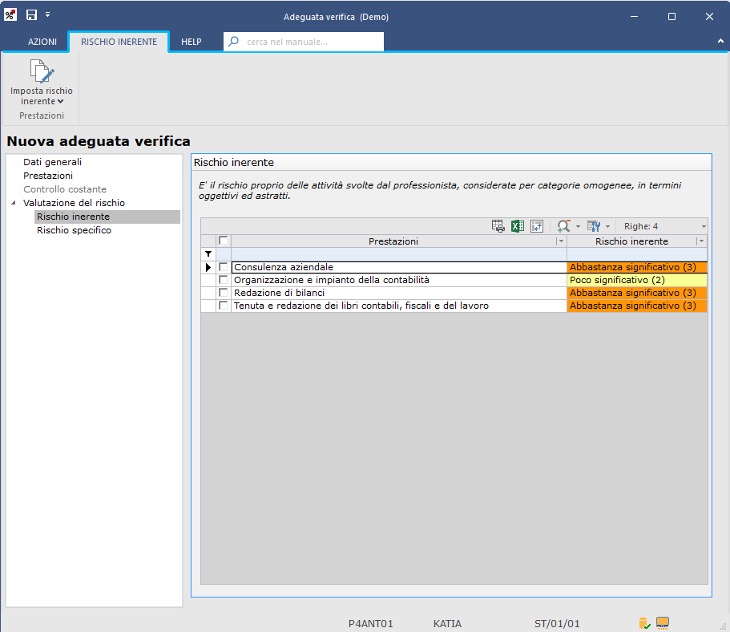Image resolution: width=730 pixels, height=632 pixels.
Task: Switch to the AZIONI ribbon tab
Action: (42, 42)
